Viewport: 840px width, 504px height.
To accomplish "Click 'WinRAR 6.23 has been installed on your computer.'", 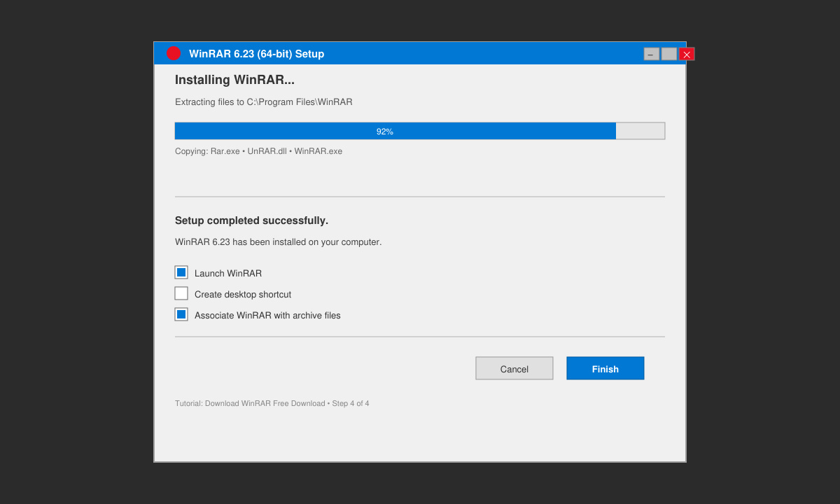I will click(279, 242).
